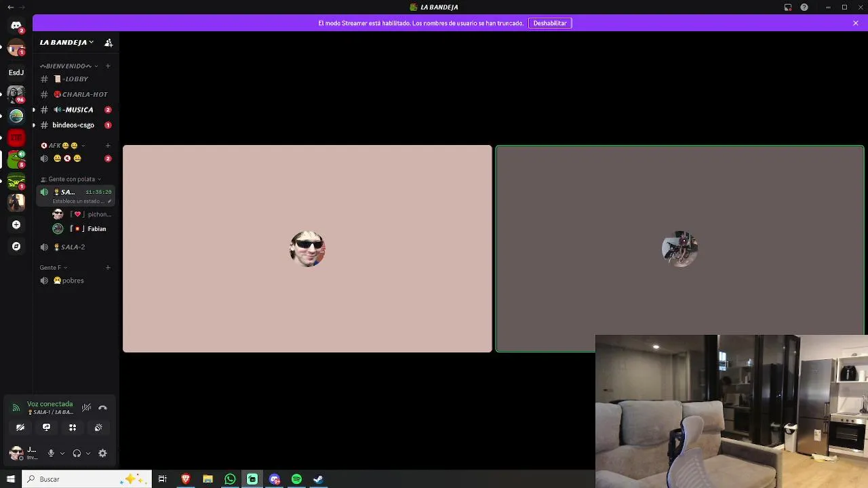This screenshot has width=868, height=488.
Task: Dismiss the Streamer mode banner
Action: (856, 23)
